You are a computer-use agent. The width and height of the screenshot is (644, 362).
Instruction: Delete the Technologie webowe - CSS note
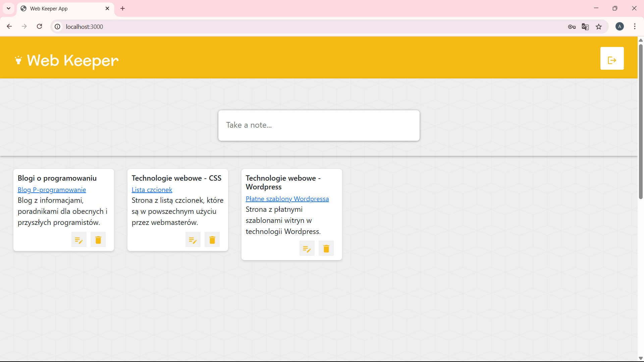pos(212,240)
